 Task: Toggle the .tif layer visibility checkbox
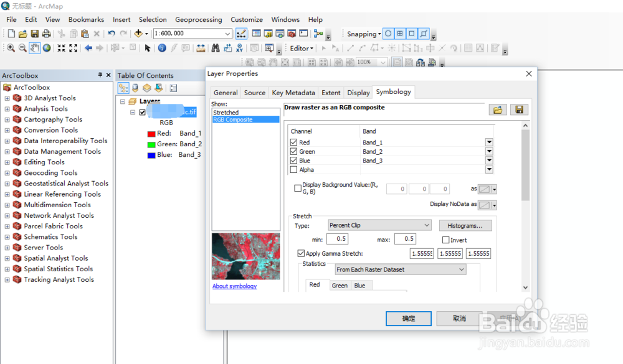click(142, 113)
